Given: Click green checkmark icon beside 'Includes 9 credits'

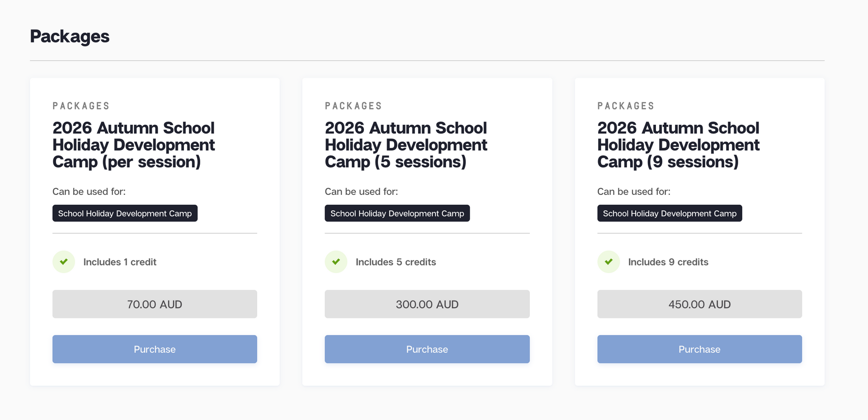Looking at the screenshot, I should coord(609,262).
